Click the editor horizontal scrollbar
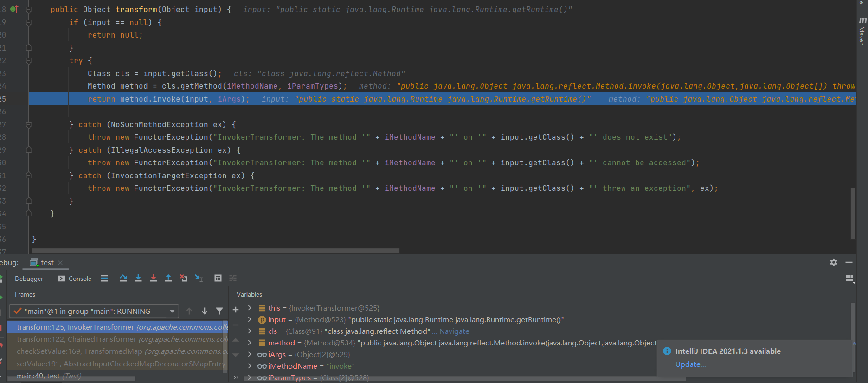Image resolution: width=868 pixels, height=383 pixels. click(x=216, y=251)
